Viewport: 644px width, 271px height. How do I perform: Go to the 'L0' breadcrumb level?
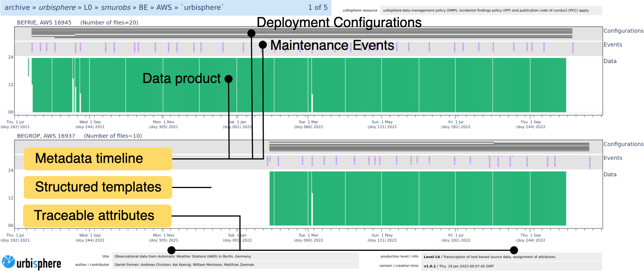pos(88,8)
